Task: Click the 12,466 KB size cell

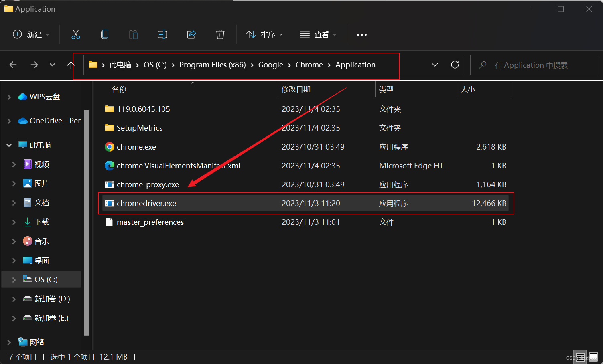Action: [489, 203]
